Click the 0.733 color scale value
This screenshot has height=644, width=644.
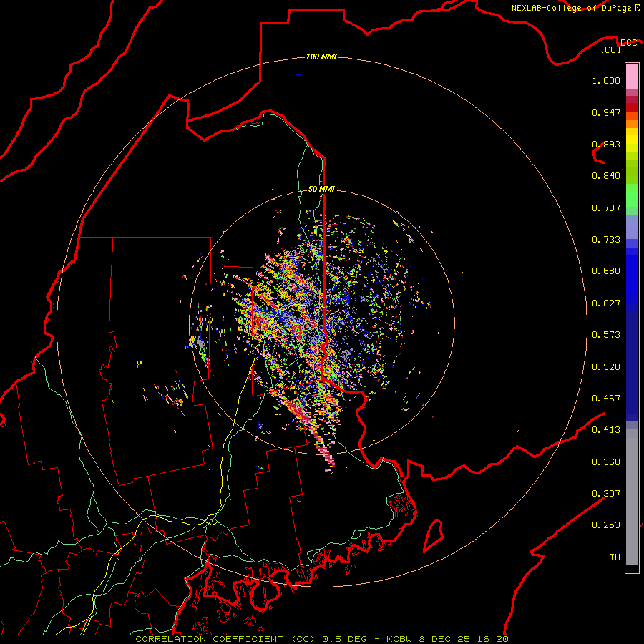pyautogui.click(x=606, y=240)
